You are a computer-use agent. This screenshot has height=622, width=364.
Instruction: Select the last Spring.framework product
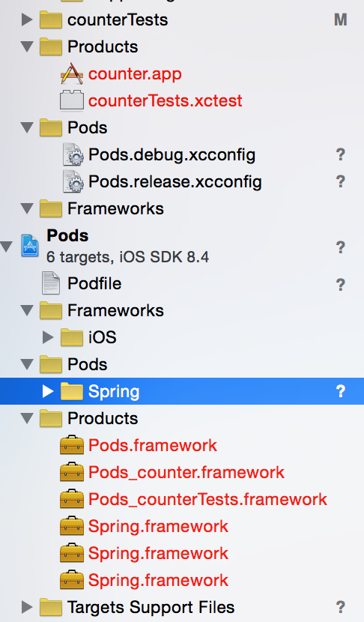click(x=158, y=580)
